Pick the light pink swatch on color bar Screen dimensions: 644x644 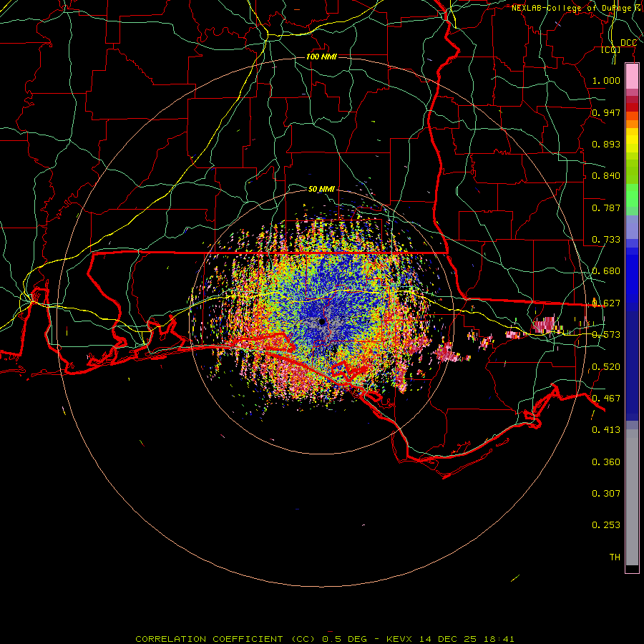632,77
